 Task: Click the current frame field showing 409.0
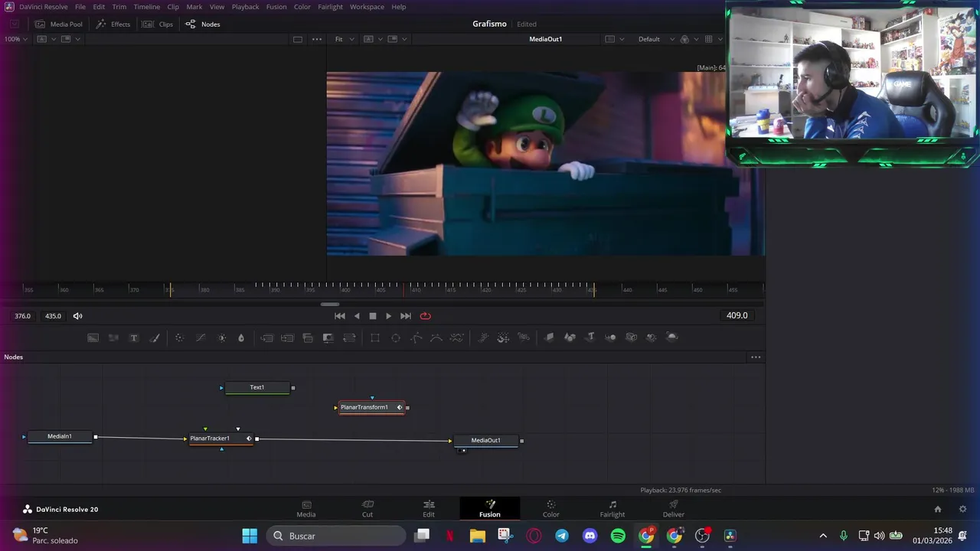coord(737,315)
